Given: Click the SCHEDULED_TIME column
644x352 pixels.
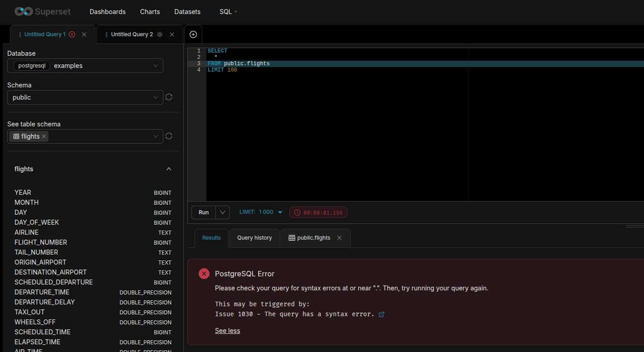Looking at the screenshot, I should [x=93, y=332].
